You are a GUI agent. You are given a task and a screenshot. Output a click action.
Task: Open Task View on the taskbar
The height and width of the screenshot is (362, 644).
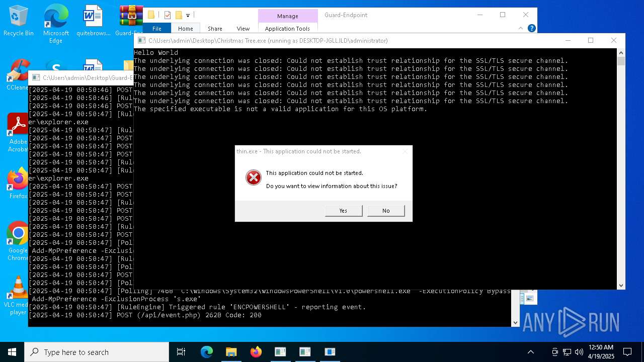[x=181, y=352]
